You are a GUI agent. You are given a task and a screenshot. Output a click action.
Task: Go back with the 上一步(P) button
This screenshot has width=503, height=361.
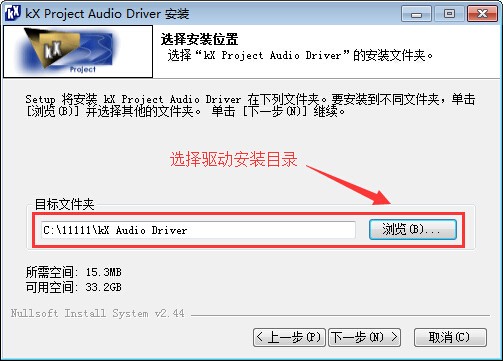coord(289,337)
